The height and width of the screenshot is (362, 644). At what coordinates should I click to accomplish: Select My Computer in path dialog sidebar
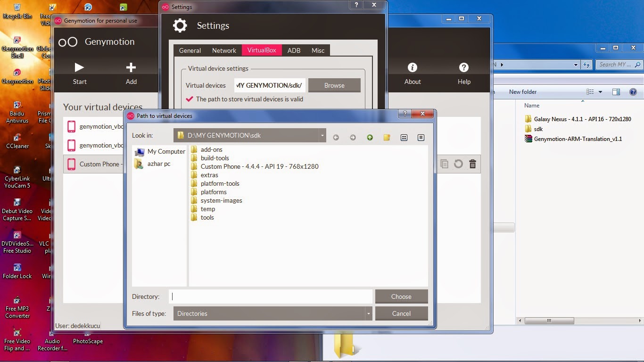[x=160, y=151]
